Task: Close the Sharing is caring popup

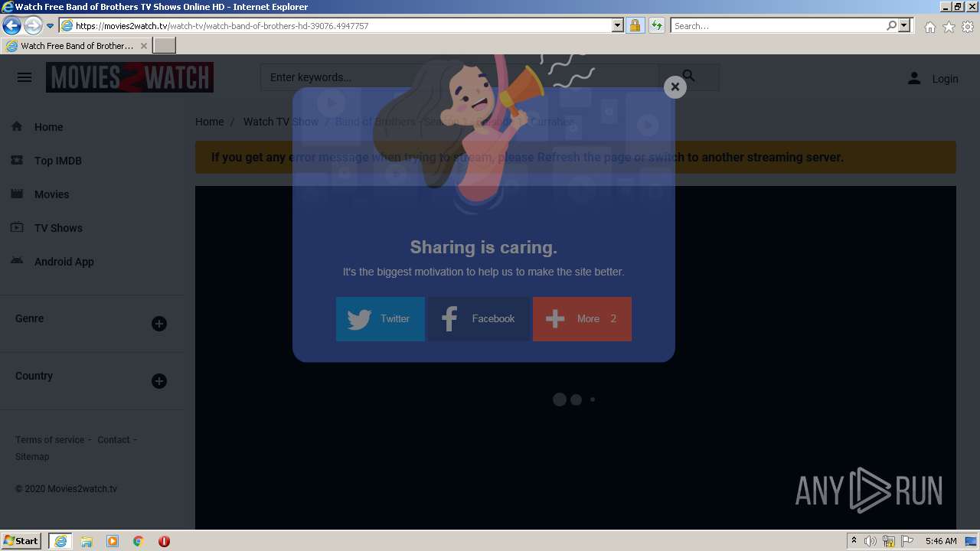Action: point(675,86)
